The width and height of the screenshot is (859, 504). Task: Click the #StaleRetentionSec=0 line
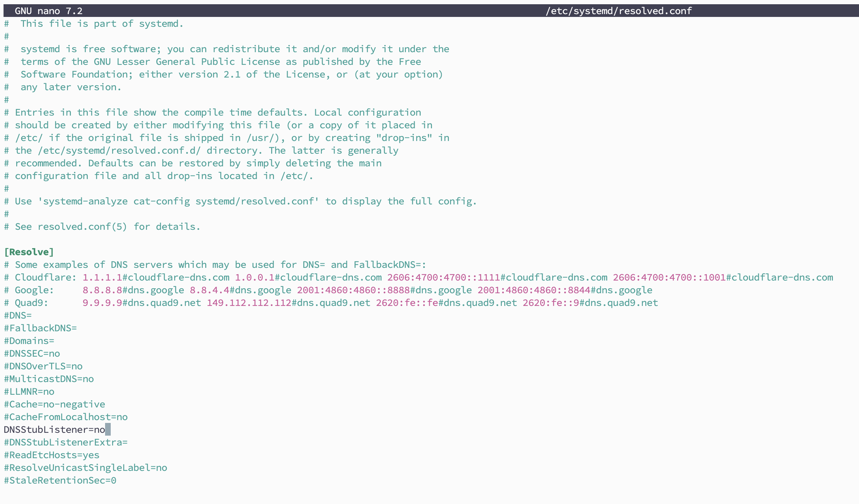coord(60,480)
